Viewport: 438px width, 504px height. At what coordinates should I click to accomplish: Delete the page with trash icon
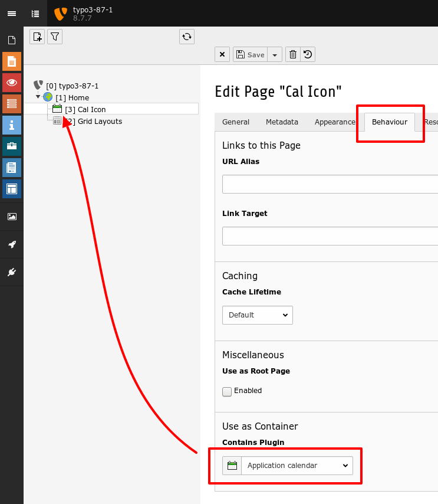(293, 54)
